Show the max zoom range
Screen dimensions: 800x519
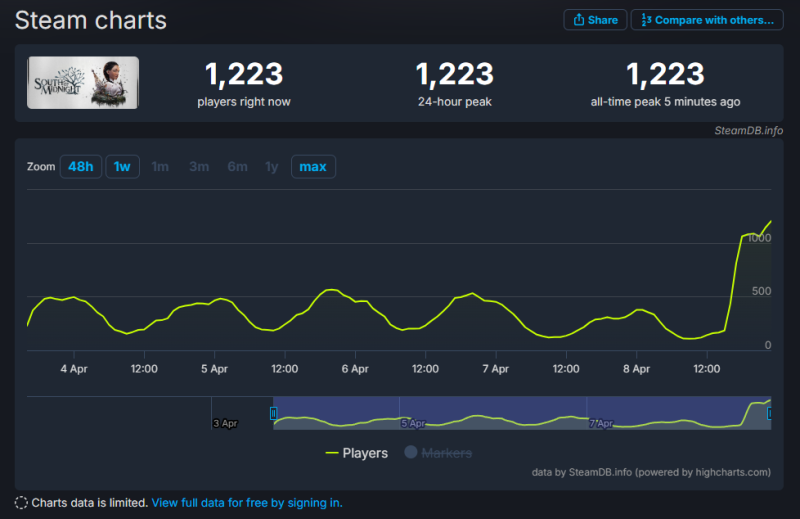pos(313,166)
